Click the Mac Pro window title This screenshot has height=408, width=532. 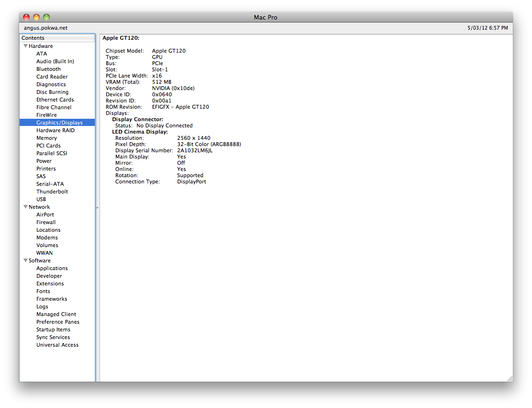[x=265, y=17]
